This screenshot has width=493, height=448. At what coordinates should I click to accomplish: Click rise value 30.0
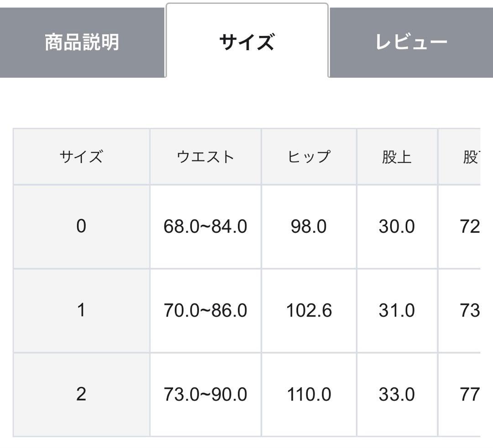click(x=397, y=226)
